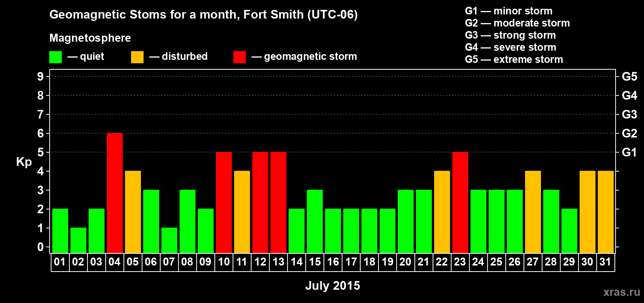Click the orange bar for July 11
644x303 pixels.
pos(242,212)
